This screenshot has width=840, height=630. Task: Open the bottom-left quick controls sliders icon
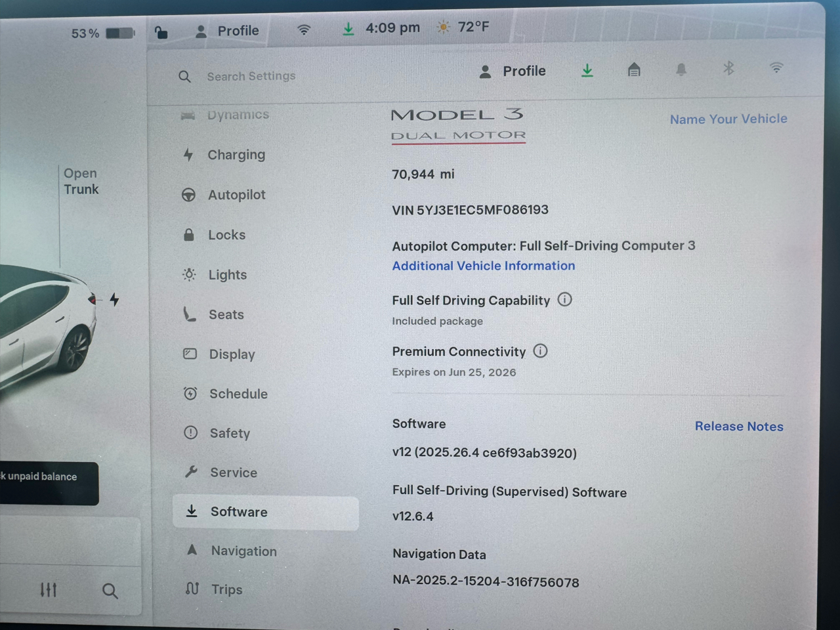(49, 590)
